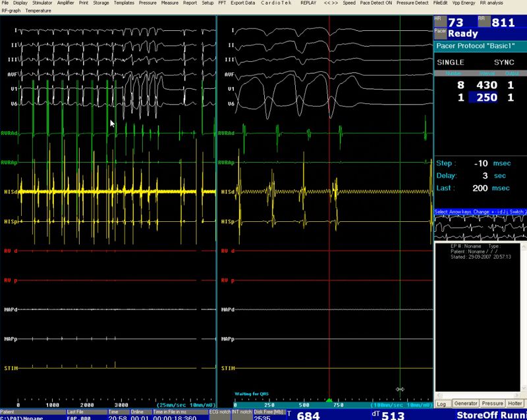Screen dimensions: 527x420
Task: Switch to the Log tab
Action: click(x=441, y=404)
